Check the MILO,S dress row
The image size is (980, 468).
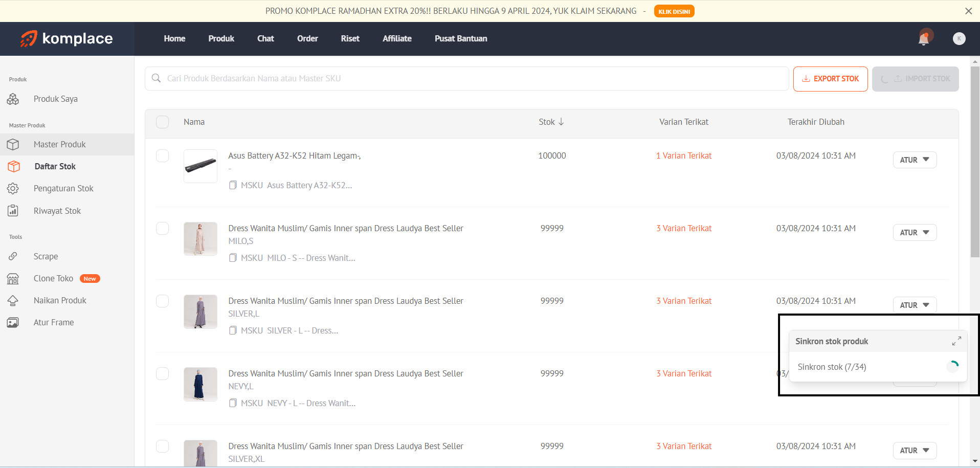pyautogui.click(x=163, y=228)
